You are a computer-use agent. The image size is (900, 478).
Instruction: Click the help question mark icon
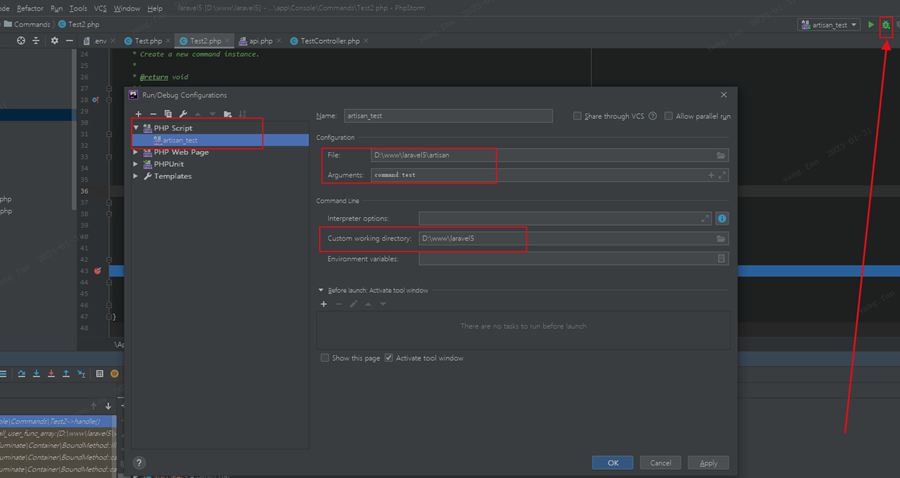(139, 463)
